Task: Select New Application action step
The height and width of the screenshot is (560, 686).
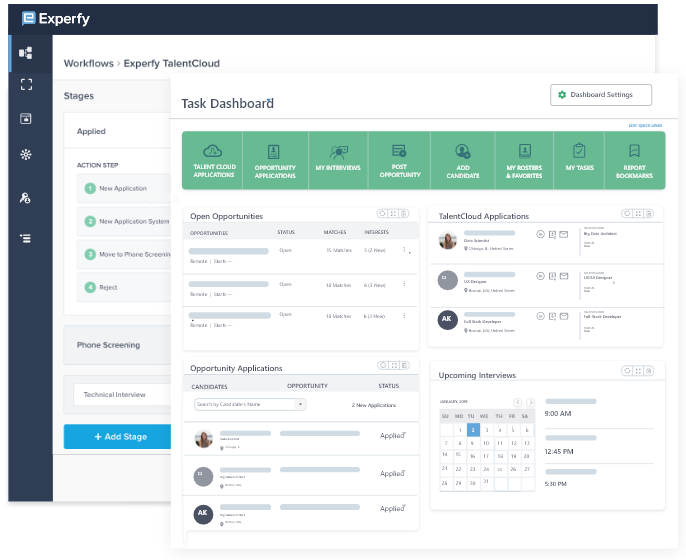Action: pos(124,188)
